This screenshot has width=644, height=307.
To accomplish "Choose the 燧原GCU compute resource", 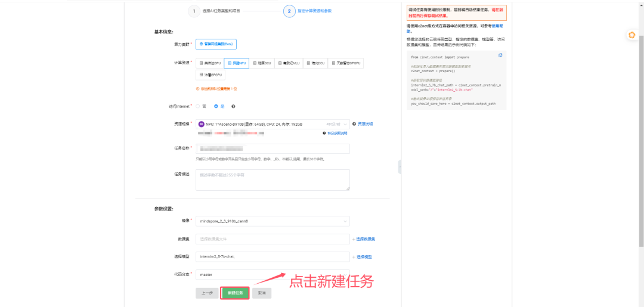I will coord(262,63).
